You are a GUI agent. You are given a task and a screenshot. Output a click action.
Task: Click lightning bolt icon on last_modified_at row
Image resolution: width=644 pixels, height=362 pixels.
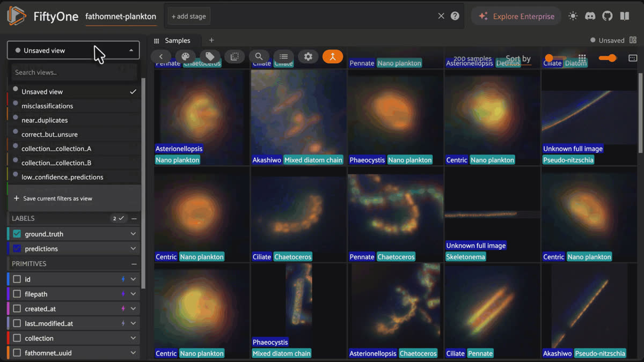coord(123,323)
